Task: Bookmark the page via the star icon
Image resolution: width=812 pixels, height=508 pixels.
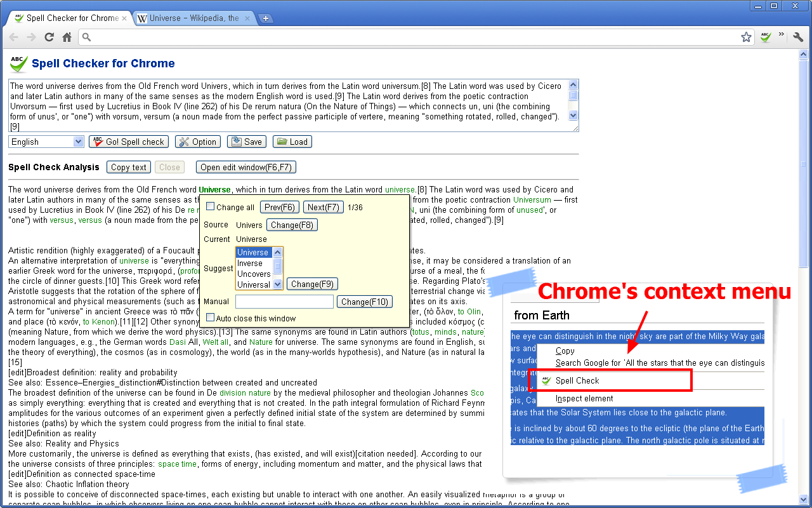Action: pyautogui.click(x=746, y=37)
